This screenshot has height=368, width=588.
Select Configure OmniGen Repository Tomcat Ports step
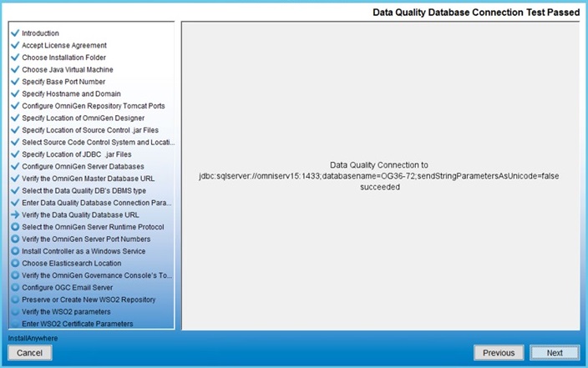click(x=94, y=106)
